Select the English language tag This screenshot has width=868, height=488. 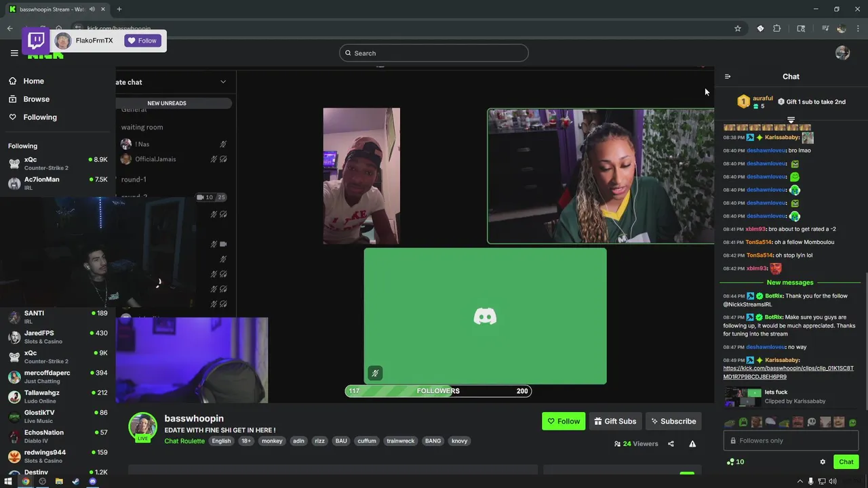click(221, 441)
